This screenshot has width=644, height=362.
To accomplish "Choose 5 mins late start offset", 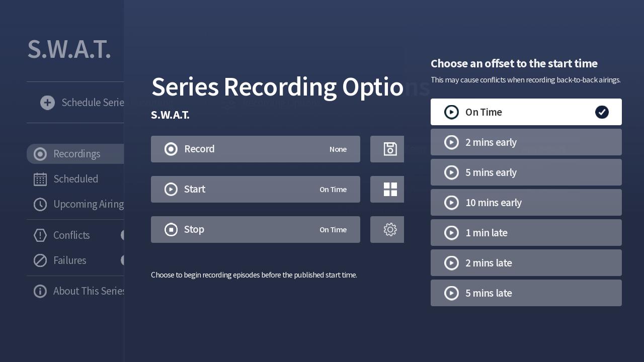I will coord(526,293).
